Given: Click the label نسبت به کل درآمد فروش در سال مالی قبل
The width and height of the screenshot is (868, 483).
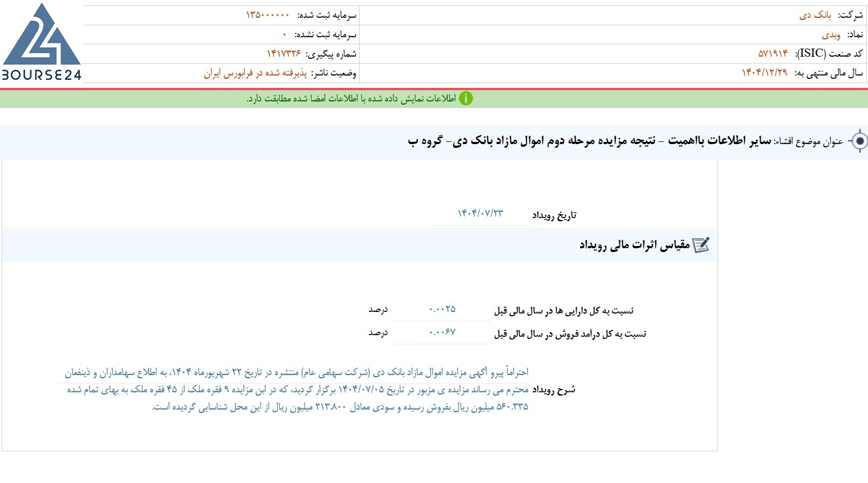Looking at the screenshot, I should 570,334.
